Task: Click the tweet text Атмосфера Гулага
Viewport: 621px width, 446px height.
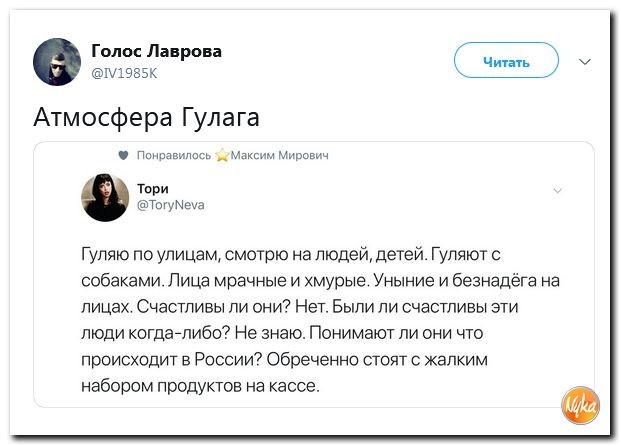Action: [146, 117]
